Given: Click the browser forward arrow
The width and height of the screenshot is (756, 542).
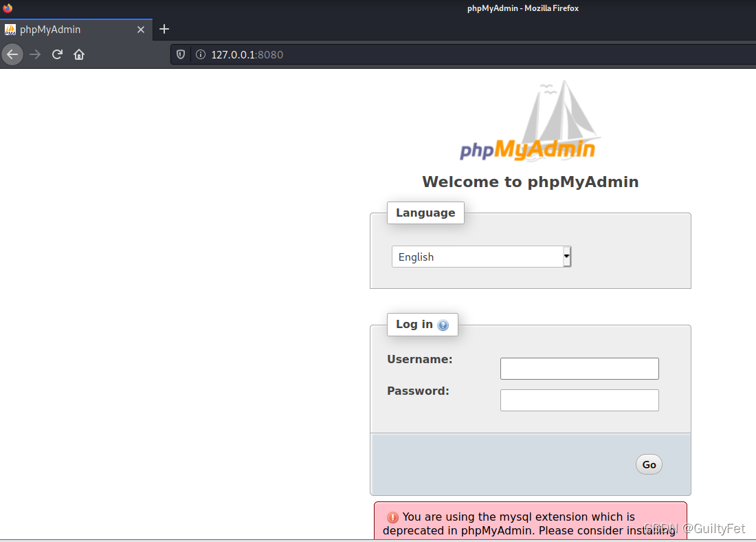Looking at the screenshot, I should click(35, 54).
